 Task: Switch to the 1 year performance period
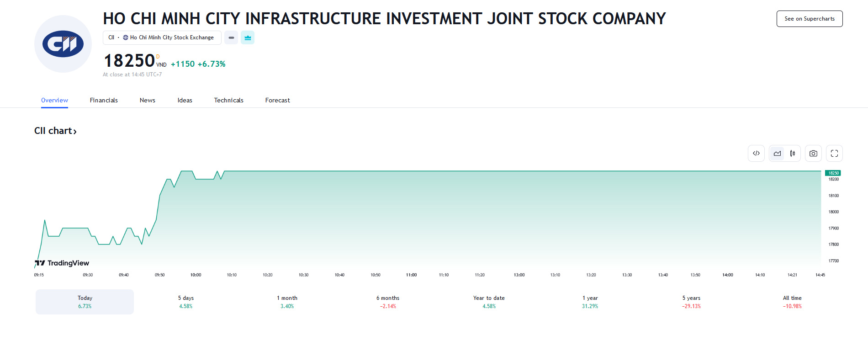coord(590,302)
